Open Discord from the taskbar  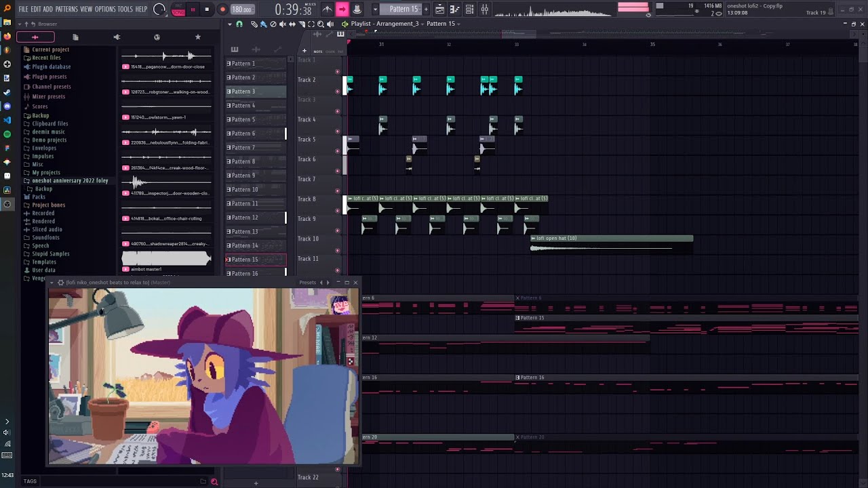point(7,106)
